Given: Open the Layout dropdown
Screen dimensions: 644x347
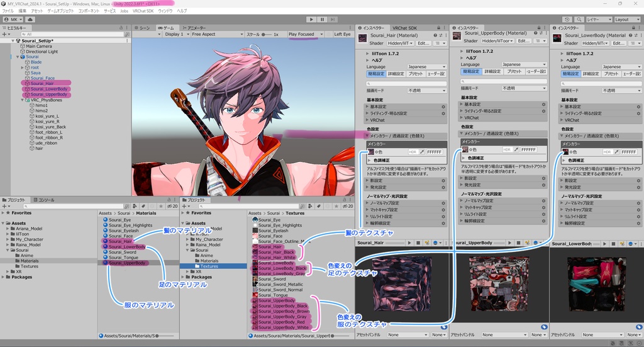Looking at the screenshot, I should (x=627, y=20).
